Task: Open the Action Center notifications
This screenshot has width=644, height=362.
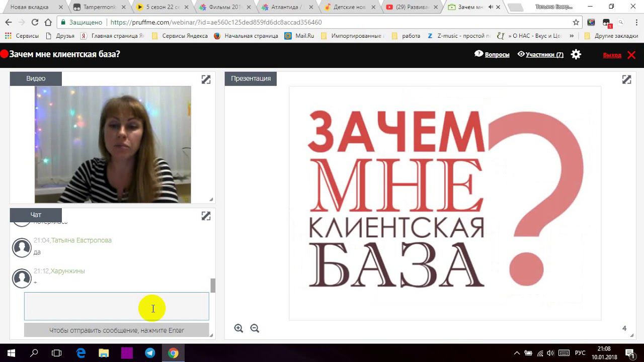Action: (x=629, y=353)
